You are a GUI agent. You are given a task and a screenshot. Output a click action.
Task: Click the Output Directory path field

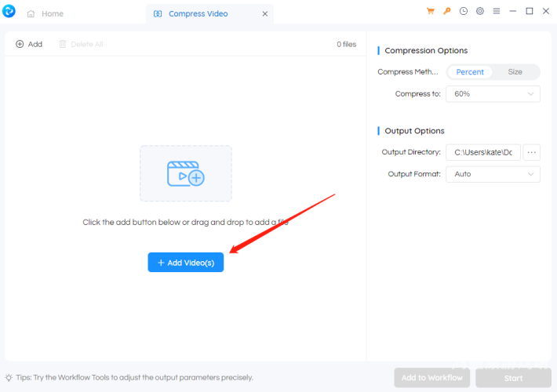tap(483, 152)
